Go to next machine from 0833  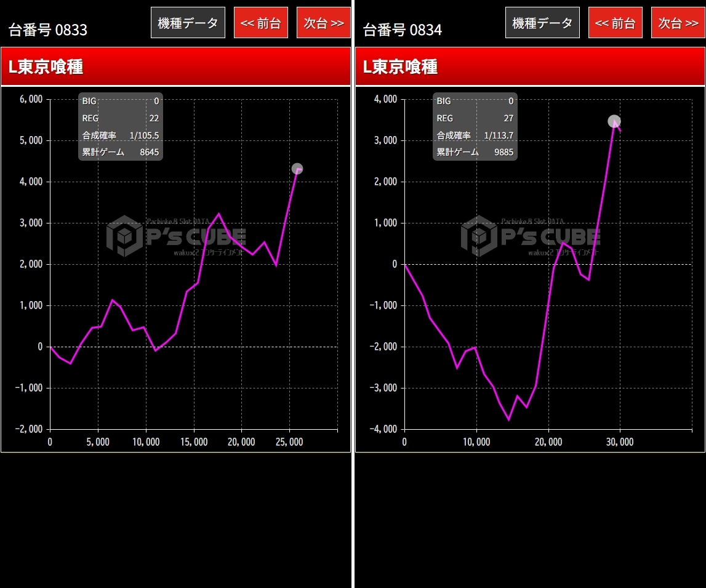(323, 23)
